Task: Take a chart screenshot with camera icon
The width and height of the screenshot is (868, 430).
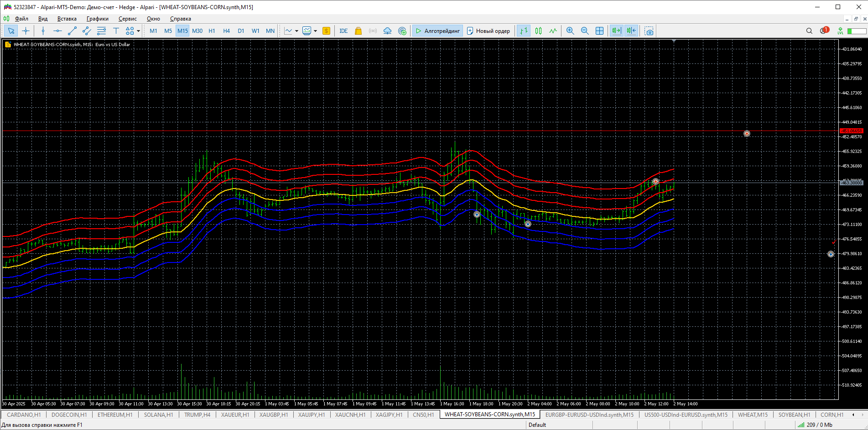Action: 649,31
